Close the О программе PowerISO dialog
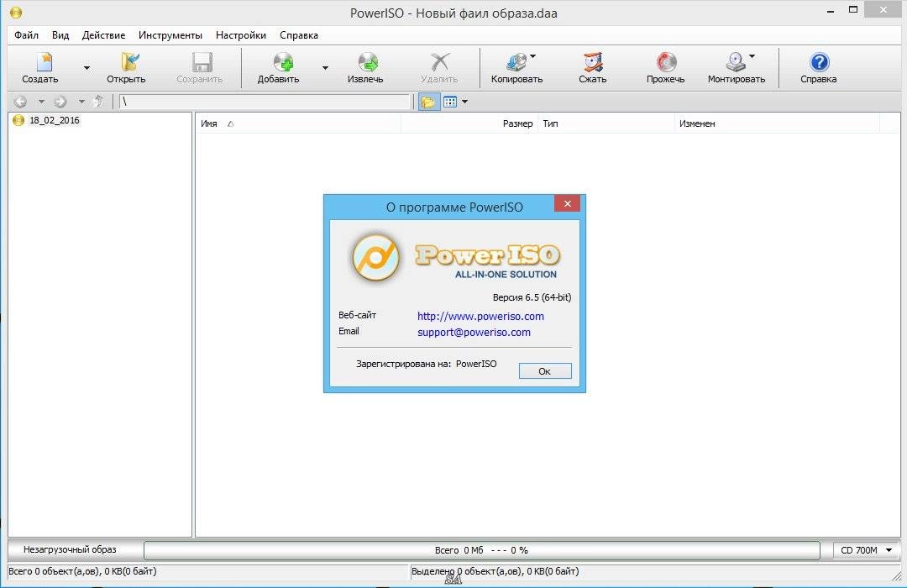907x588 pixels. pyautogui.click(x=567, y=203)
